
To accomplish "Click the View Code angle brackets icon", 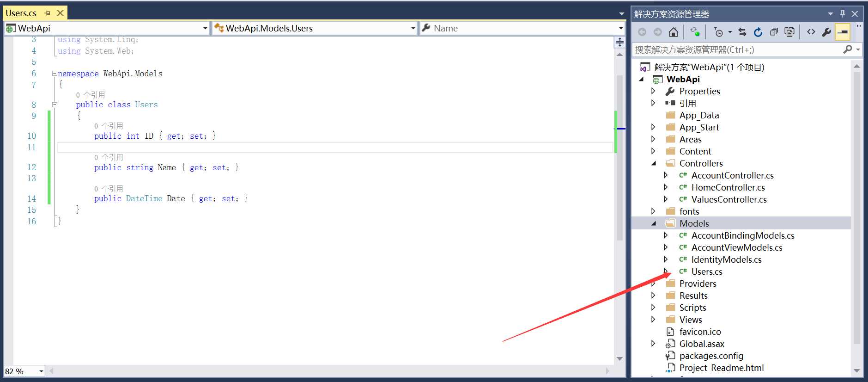I will pos(811,32).
